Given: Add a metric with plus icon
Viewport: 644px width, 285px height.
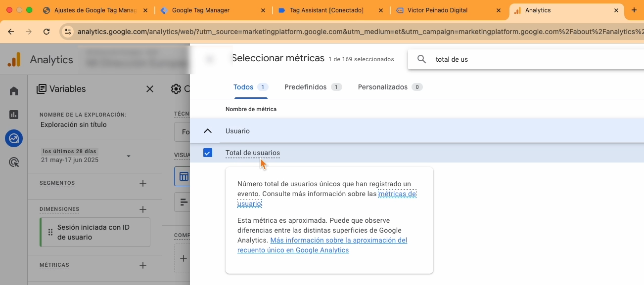Looking at the screenshot, I should (x=143, y=265).
